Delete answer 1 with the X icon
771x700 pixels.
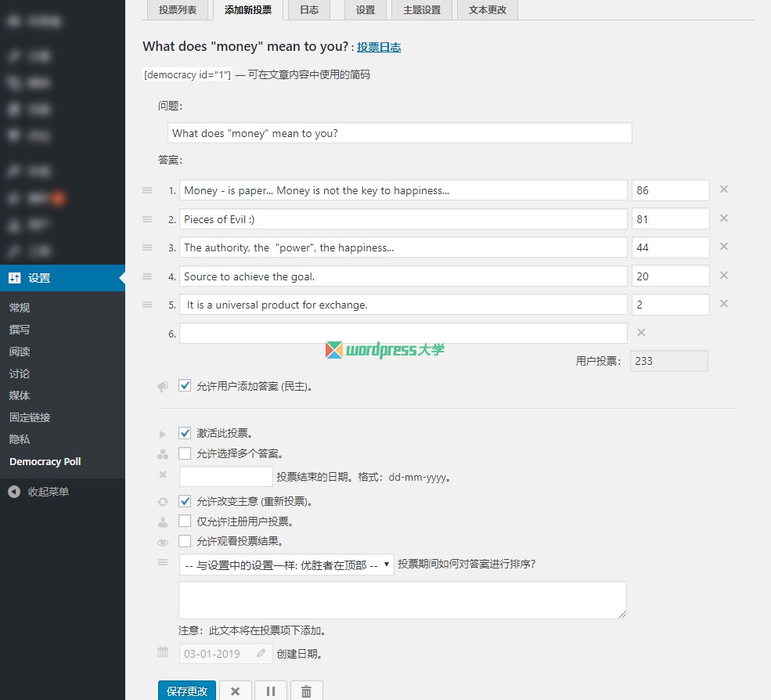click(724, 189)
